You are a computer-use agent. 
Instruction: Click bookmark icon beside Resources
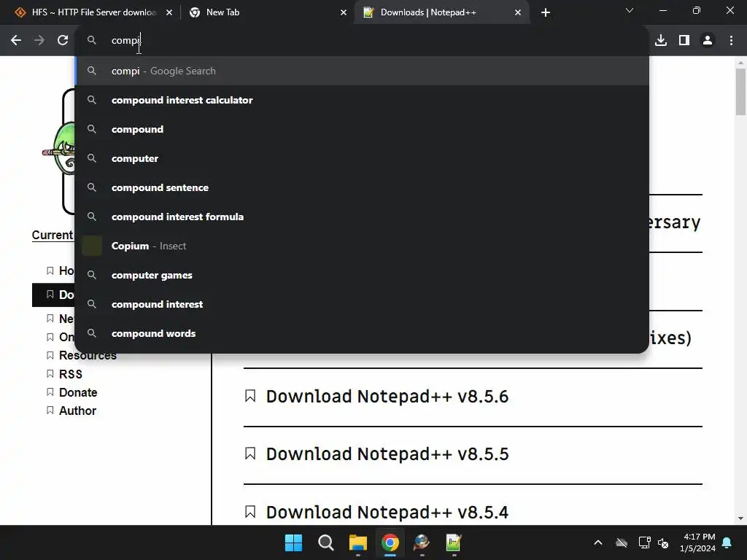pos(50,356)
